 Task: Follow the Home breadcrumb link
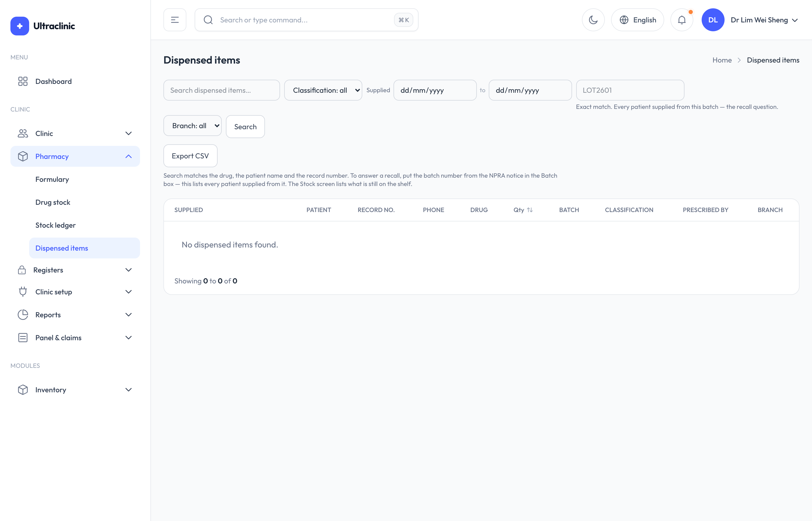point(722,60)
